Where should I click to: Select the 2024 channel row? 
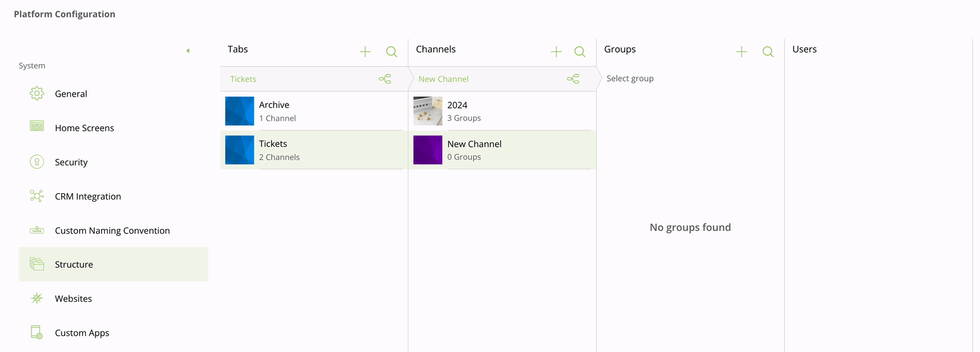tap(502, 111)
